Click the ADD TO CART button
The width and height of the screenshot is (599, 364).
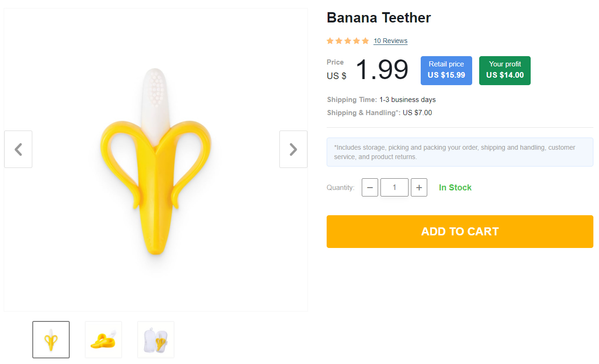[460, 231]
